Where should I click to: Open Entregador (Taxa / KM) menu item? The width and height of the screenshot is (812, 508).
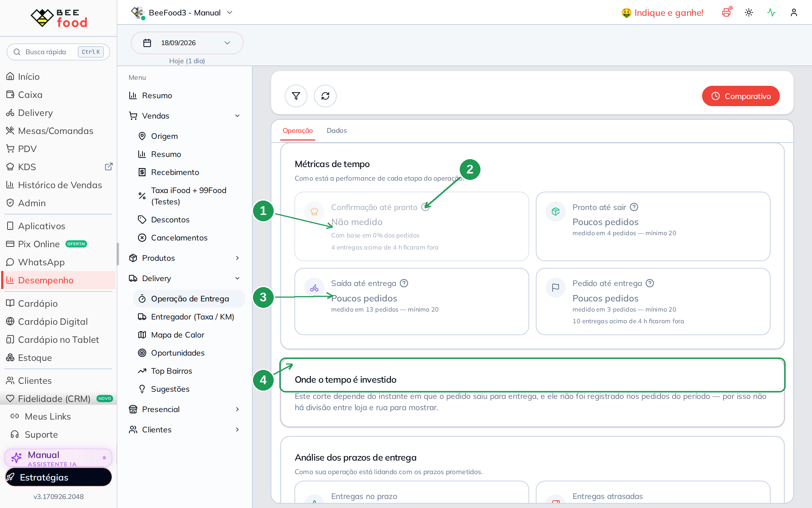[x=189, y=316]
